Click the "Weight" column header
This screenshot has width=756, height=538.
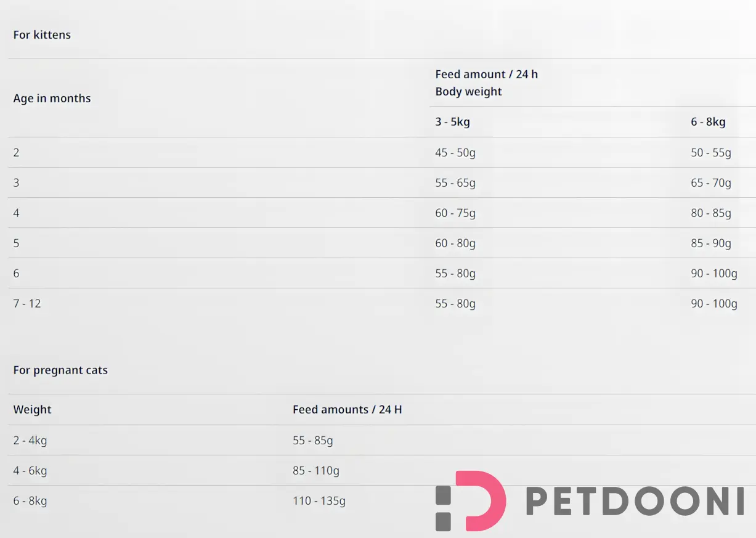(33, 410)
